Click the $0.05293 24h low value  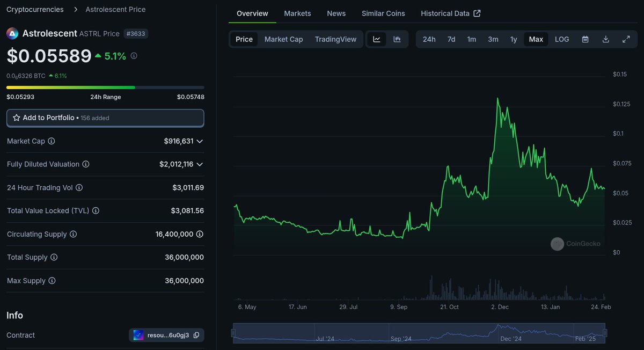point(20,97)
